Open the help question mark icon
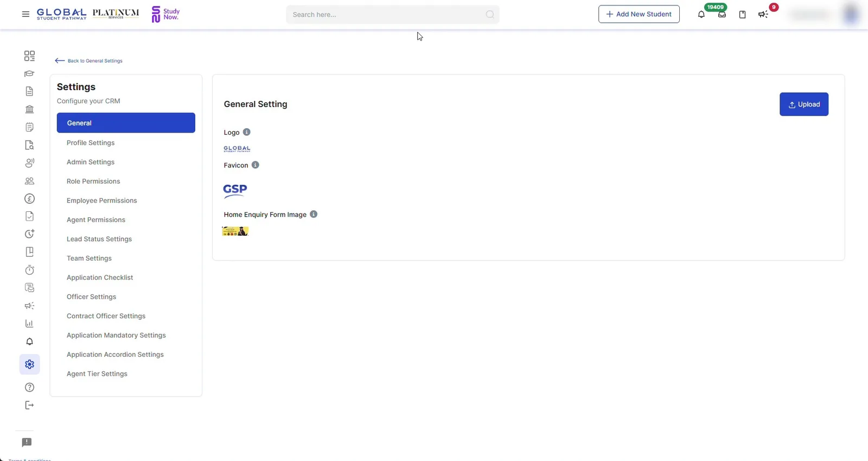The width and height of the screenshot is (868, 461). [29, 387]
